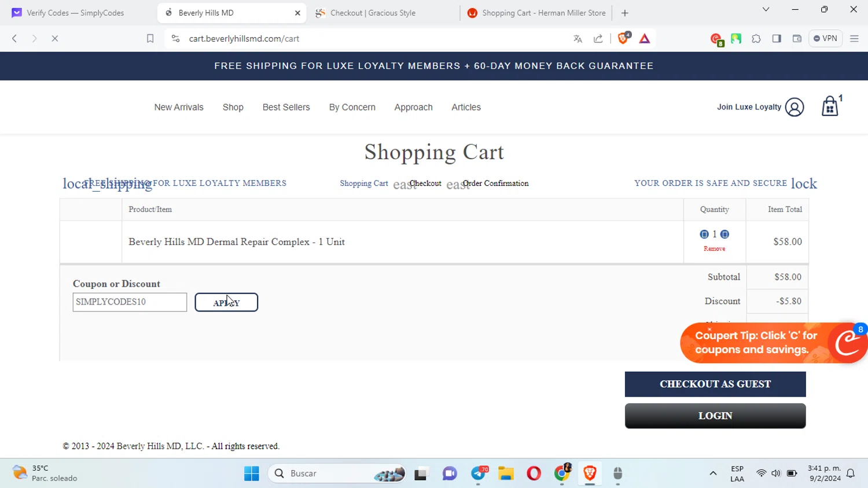This screenshot has width=868, height=488.
Task: Click the product name Dermal Repair Complex
Action: [237, 242]
